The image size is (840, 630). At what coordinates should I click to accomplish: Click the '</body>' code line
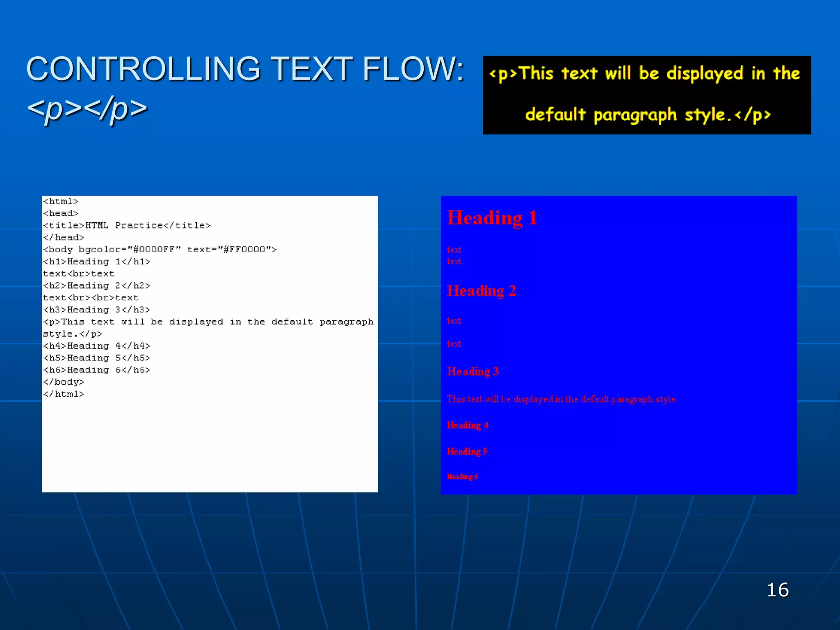64,382
